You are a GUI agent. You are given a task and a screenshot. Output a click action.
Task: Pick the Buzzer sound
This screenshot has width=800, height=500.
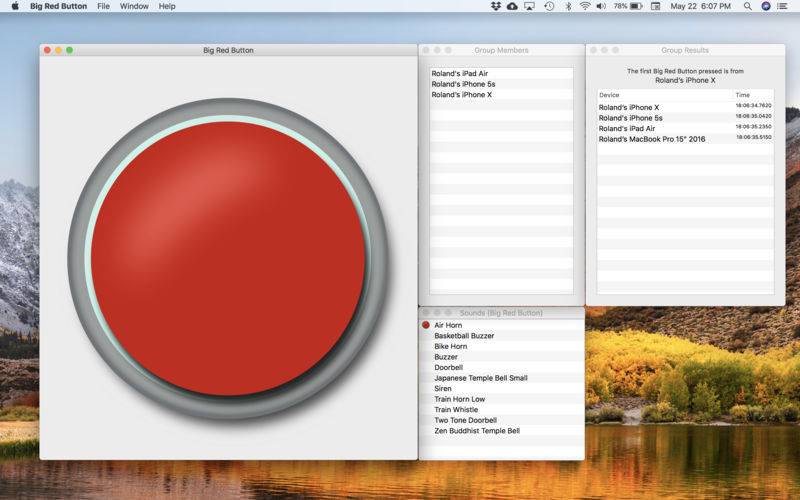point(502,357)
